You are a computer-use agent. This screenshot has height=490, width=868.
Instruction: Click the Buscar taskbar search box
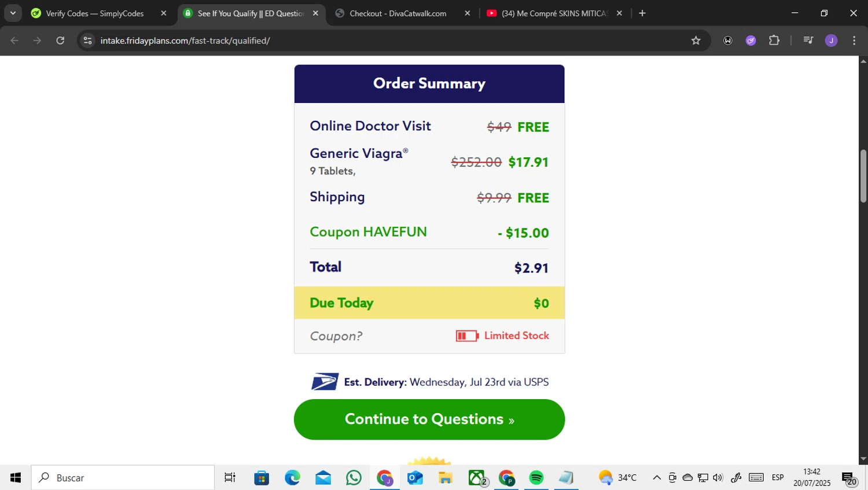(x=123, y=477)
